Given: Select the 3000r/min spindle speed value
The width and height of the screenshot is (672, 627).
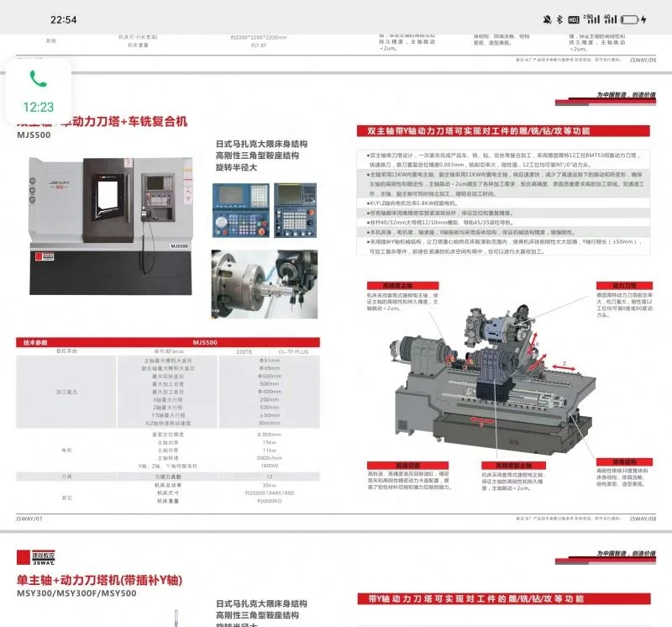Looking at the screenshot, I should point(270,458).
